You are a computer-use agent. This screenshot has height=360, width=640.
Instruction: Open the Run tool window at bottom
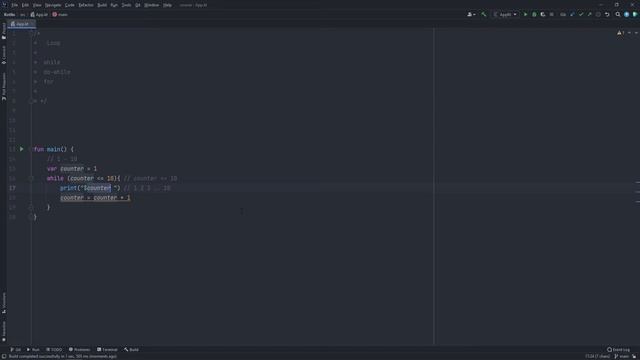click(x=33, y=350)
